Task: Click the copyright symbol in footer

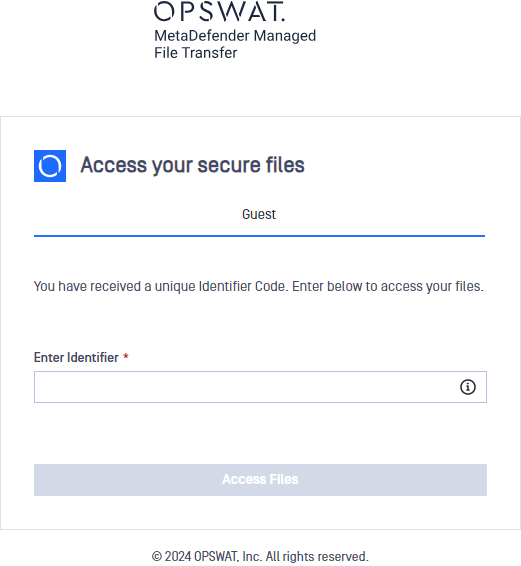Action: click(x=157, y=556)
